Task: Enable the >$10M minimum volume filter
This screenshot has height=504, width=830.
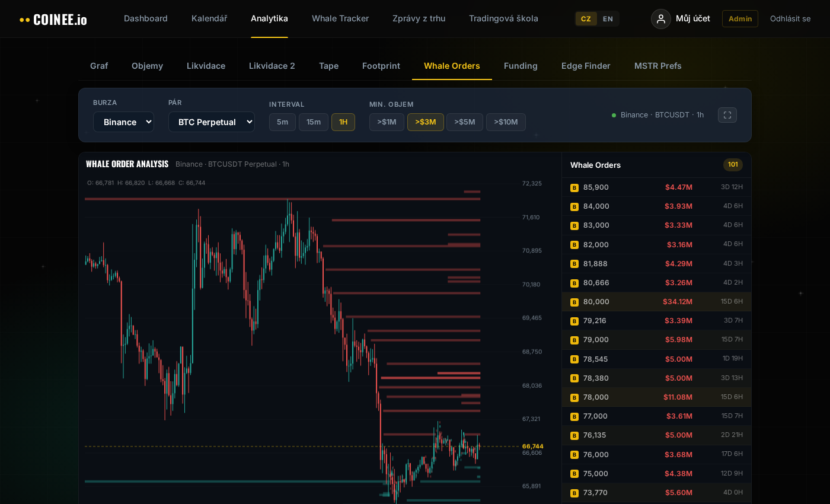Action: [506, 122]
